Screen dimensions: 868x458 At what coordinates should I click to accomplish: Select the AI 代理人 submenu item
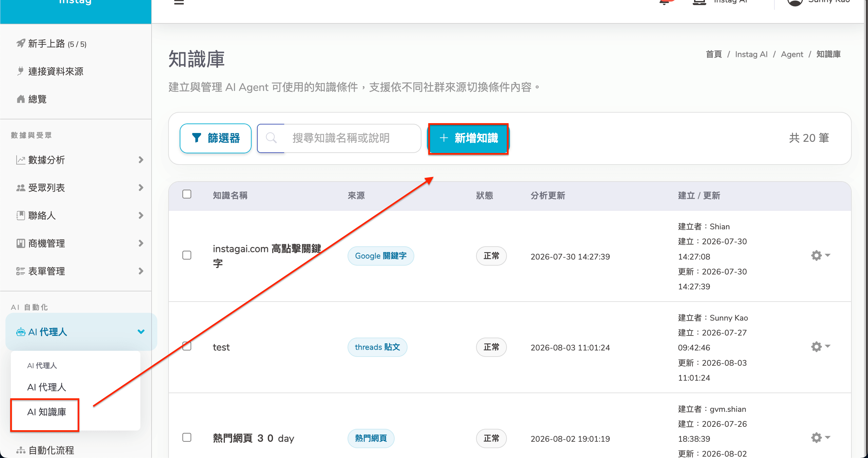[x=46, y=387]
